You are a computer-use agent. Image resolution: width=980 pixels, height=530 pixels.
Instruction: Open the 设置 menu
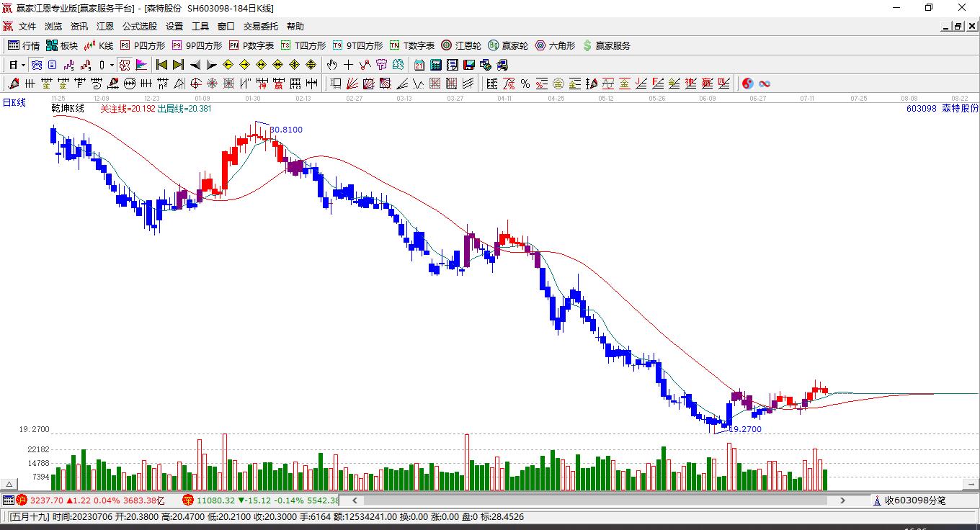(x=174, y=27)
